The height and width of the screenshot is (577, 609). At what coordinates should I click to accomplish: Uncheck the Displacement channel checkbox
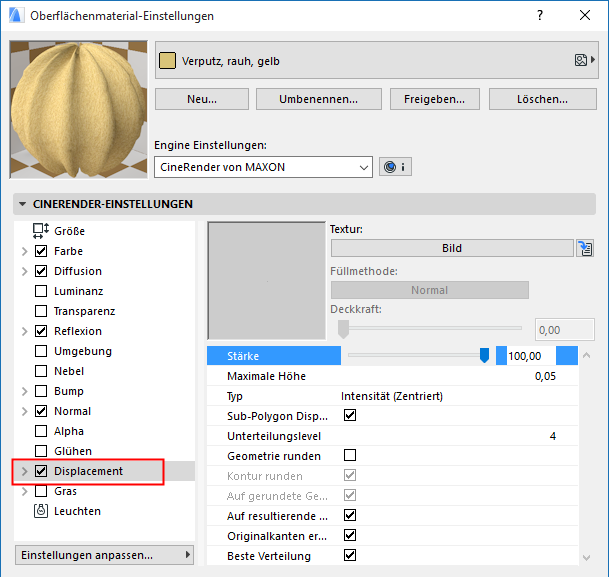pyautogui.click(x=41, y=471)
